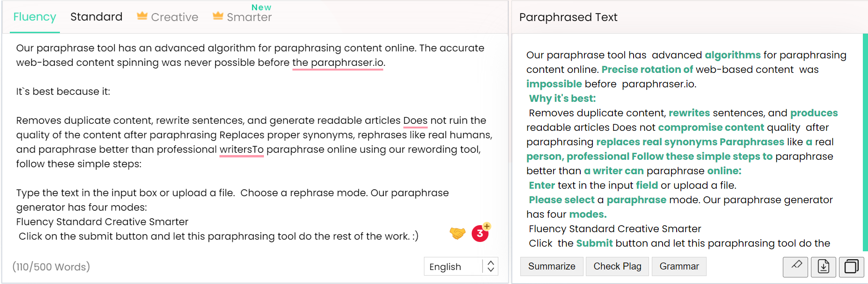The width and height of the screenshot is (868, 284).
Task: Click the highlighted word 'impossible'
Action: tap(554, 84)
